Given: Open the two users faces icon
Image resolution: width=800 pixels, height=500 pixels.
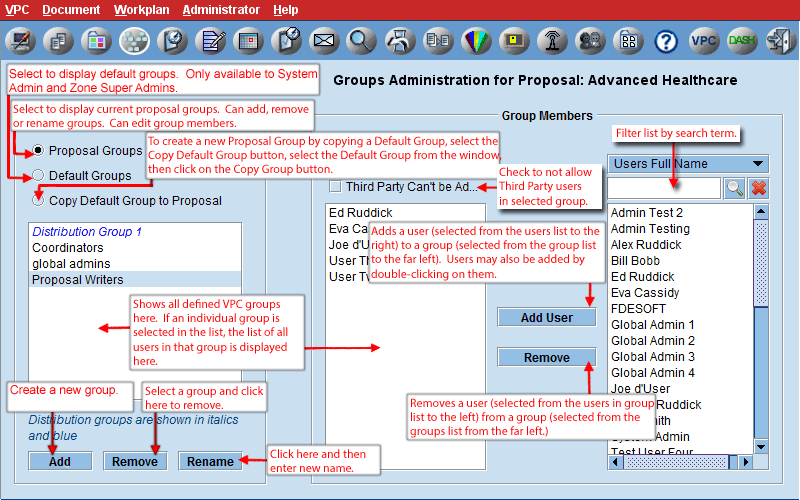Looking at the screenshot, I should pyautogui.click(x=590, y=41).
